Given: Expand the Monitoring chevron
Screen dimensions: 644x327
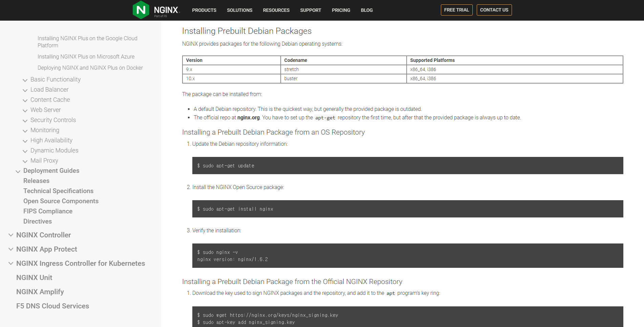Looking at the screenshot, I should (x=25, y=131).
